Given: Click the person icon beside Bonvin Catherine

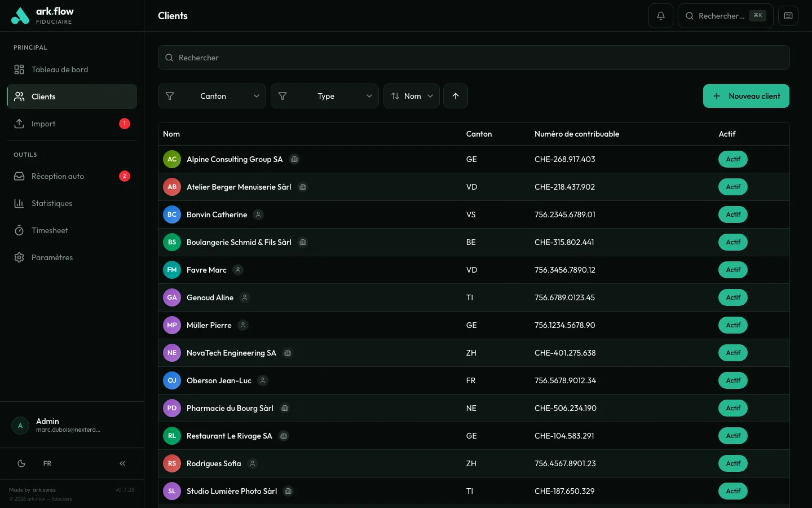Looking at the screenshot, I should coord(258,214).
